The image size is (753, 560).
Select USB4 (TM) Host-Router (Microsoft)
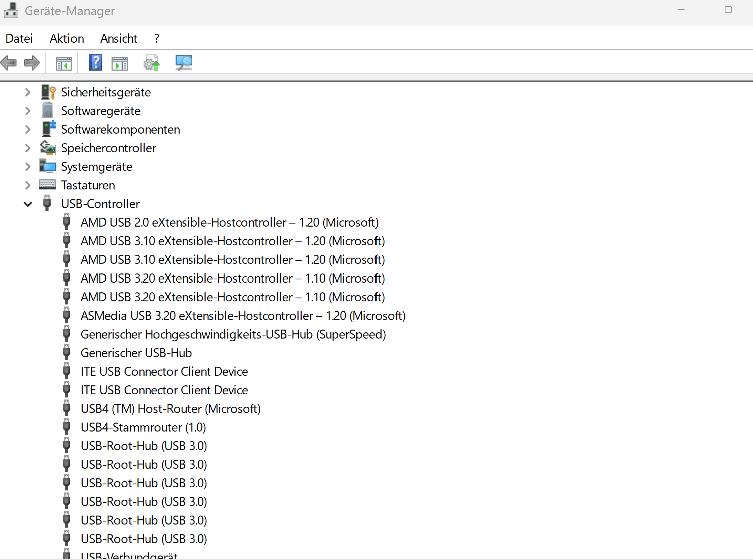coord(171,408)
